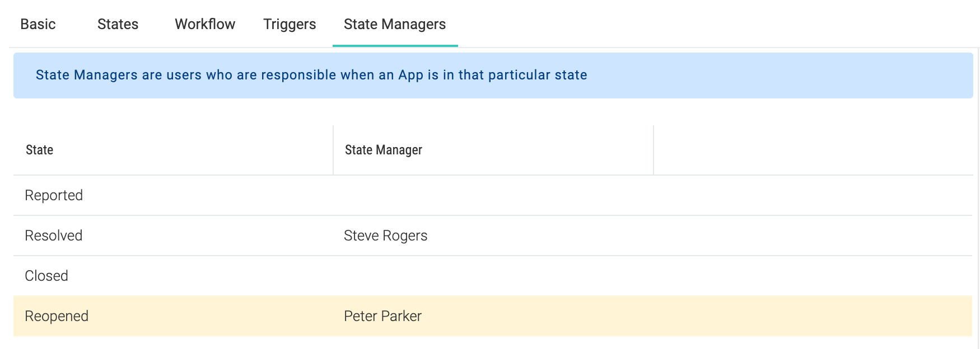Click the State column header
The height and width of the screenshot is (349, 980).
(x=40, y=150)
